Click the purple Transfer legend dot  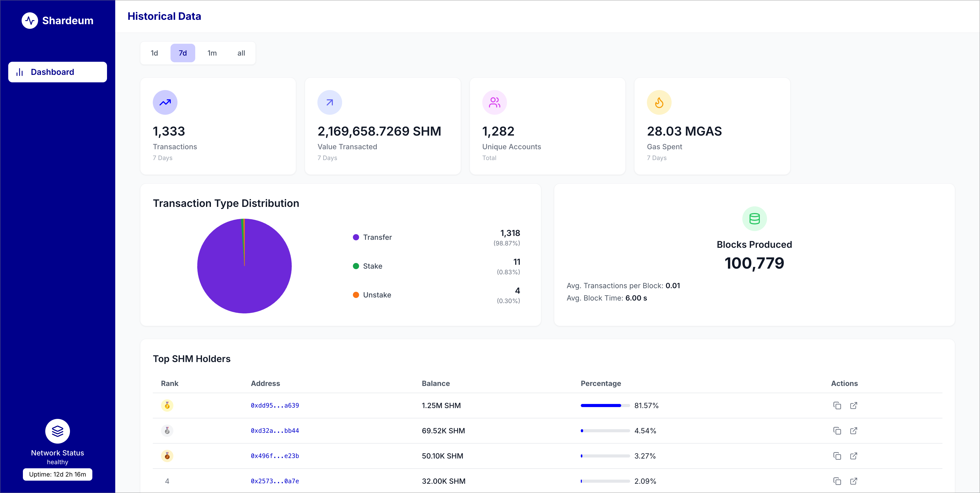pos(356,237)
